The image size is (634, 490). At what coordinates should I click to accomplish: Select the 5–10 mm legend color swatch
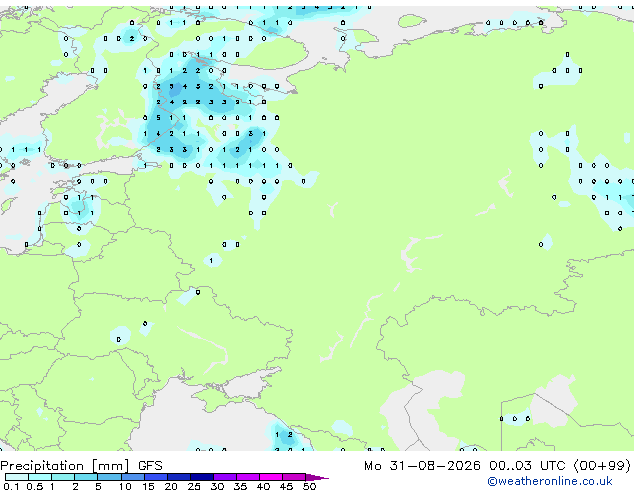point(109,477)
